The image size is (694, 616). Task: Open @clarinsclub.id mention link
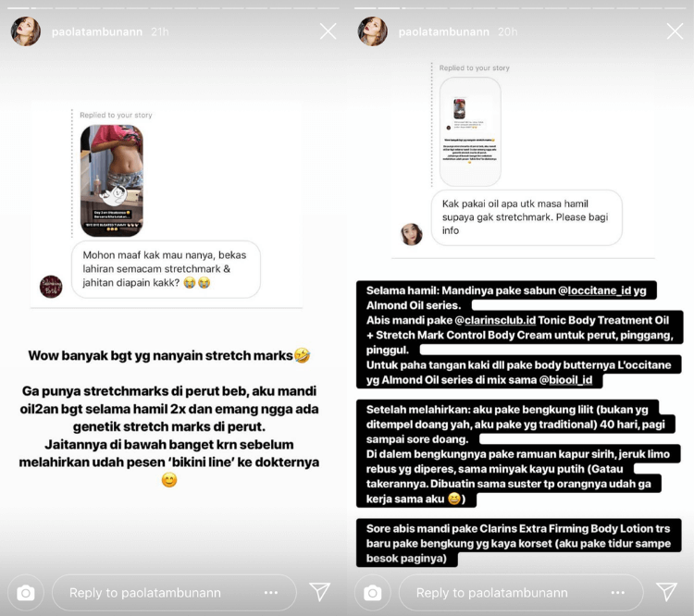[495, 320]
